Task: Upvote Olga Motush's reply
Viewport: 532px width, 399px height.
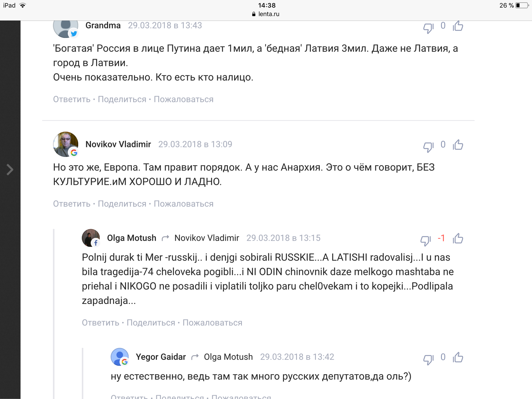Action: click(458, 238)
